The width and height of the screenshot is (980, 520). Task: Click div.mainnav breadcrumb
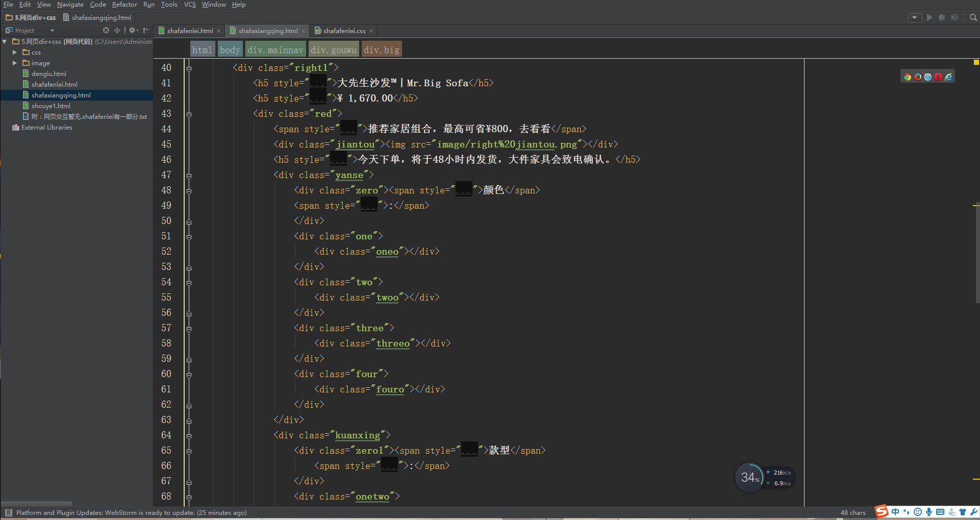[x=275, y=49]
